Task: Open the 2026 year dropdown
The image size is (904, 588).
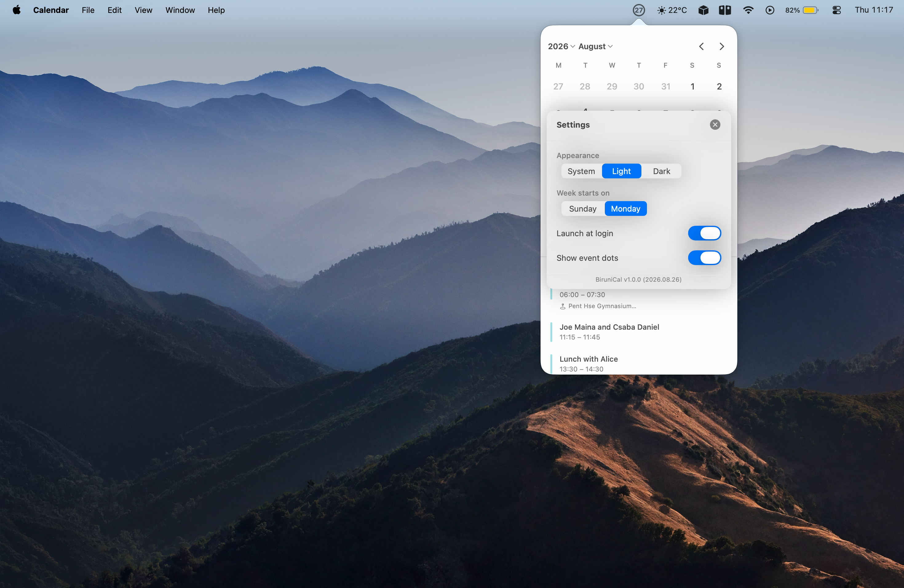Action: (x=561, y=46)
